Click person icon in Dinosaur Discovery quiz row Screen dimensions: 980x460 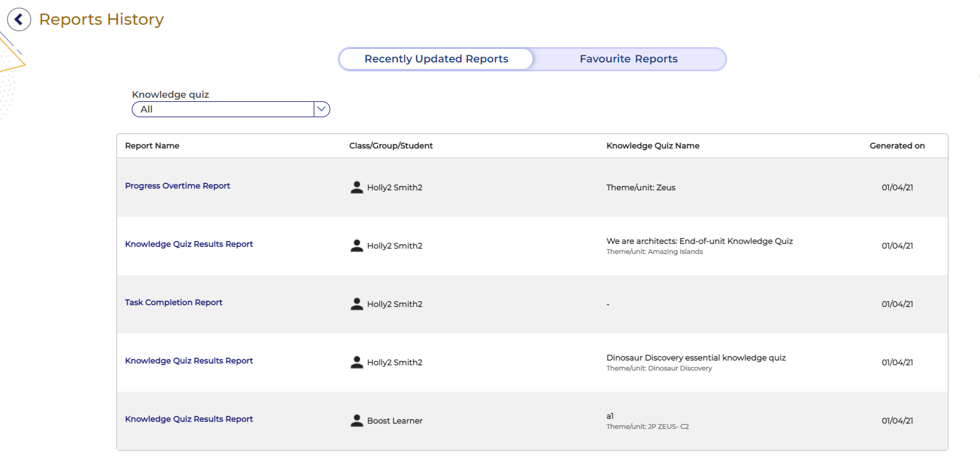[x=357, y=362]
